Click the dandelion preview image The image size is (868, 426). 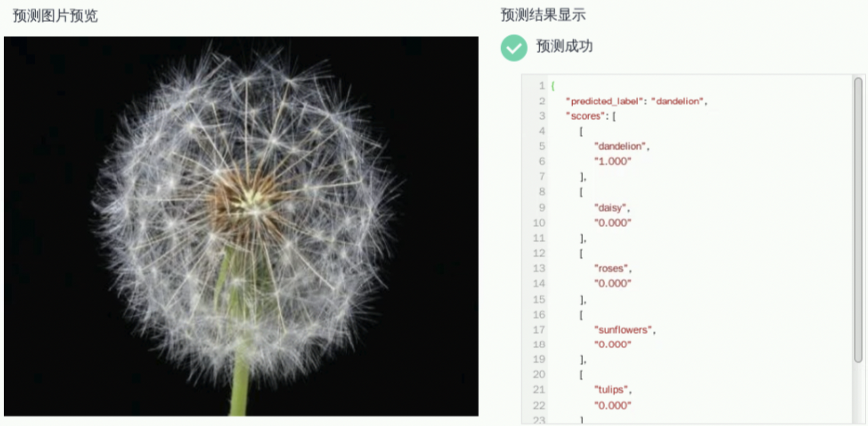point(241,226)
